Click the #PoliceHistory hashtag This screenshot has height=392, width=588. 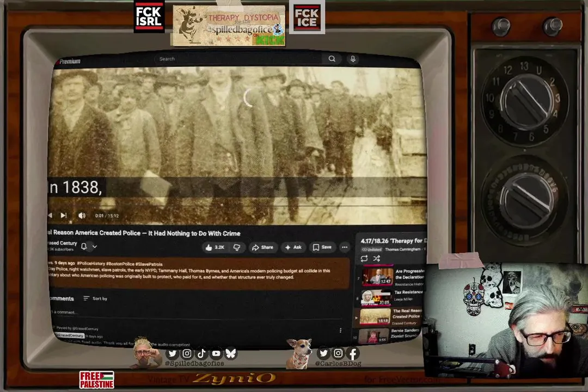91,264
